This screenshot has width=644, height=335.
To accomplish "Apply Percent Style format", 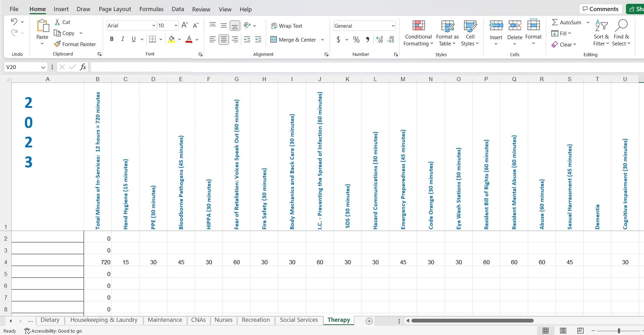I will pos(356,40).
